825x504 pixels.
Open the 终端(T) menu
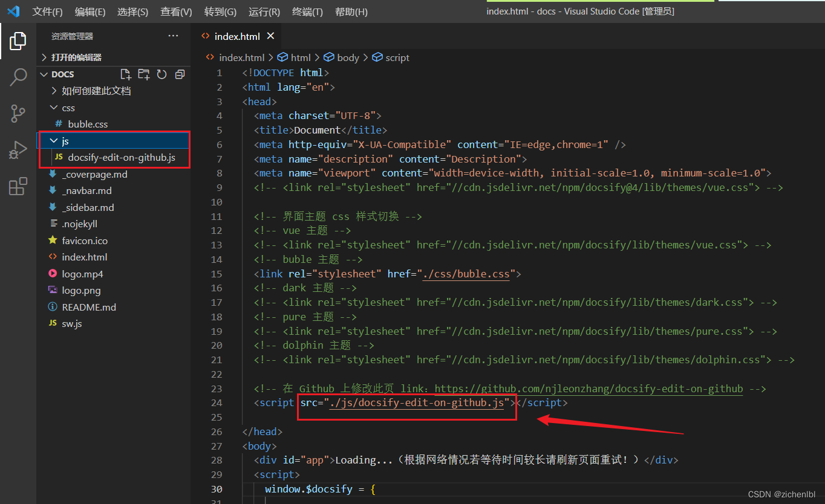(x=307, y=11)
